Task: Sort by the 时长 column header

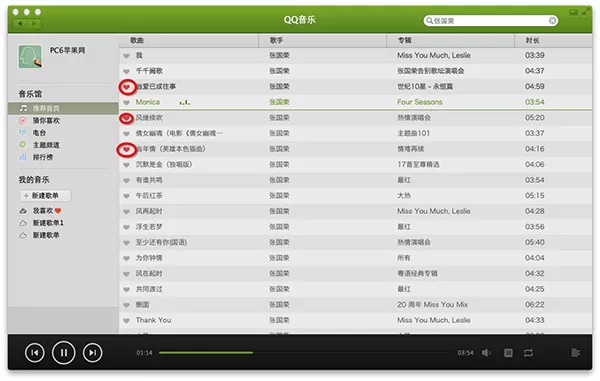Action: [x=553, y=41]
